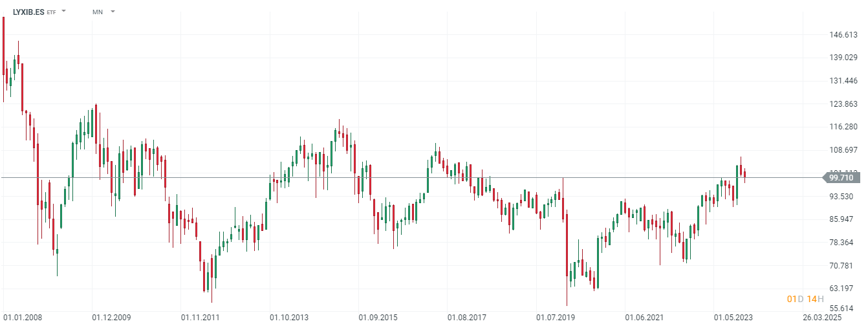Select the 01.10.2013 time axis marker
The image size is (868, 328).
tap(289, 318)
